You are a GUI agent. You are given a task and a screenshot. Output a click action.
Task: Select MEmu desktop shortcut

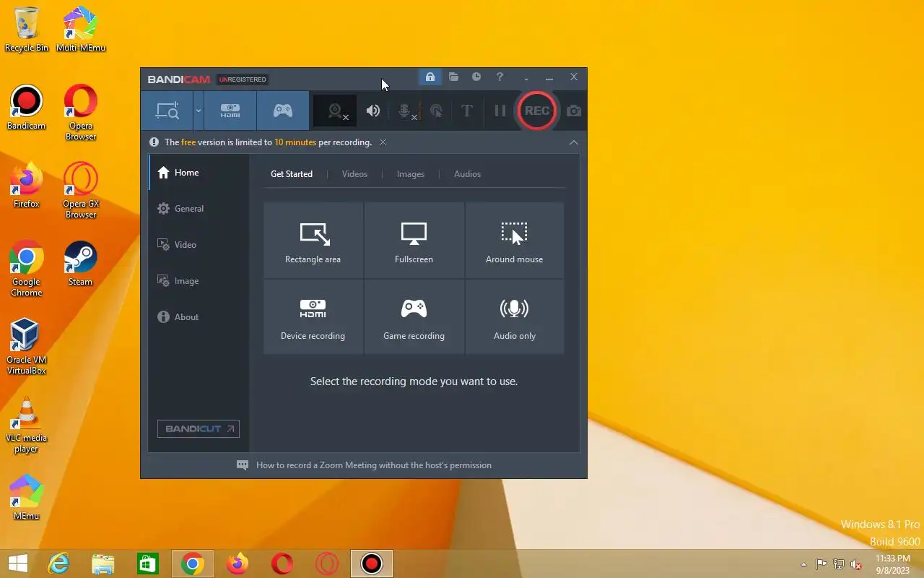click(27, 498)
